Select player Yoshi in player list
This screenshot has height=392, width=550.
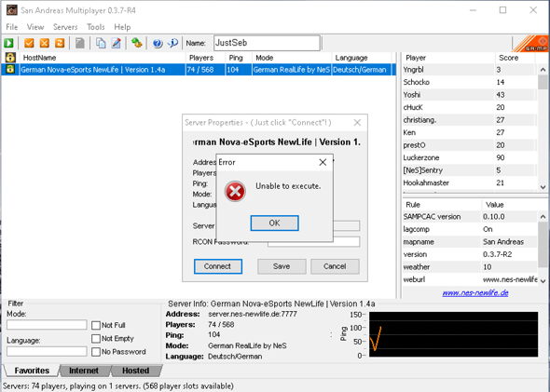(x=469, y=95)
